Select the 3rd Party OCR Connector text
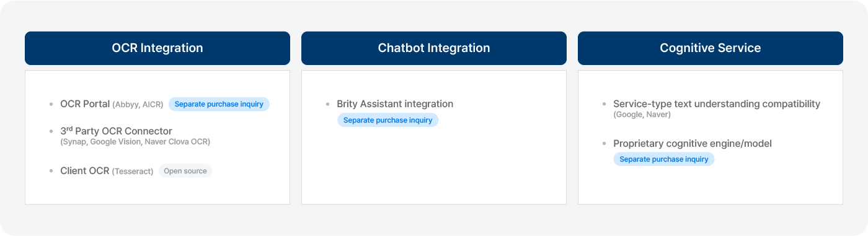This screenshot has width=868, height=236. tap(116, 131)
